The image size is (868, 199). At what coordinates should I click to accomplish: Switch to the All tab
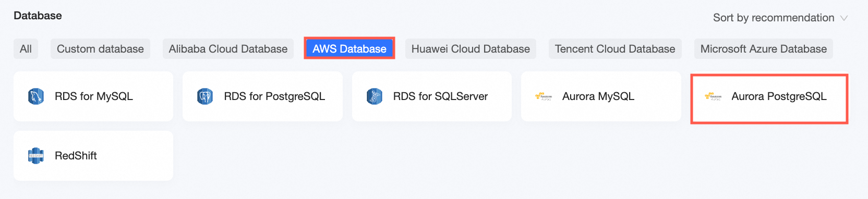pos(26,49)
